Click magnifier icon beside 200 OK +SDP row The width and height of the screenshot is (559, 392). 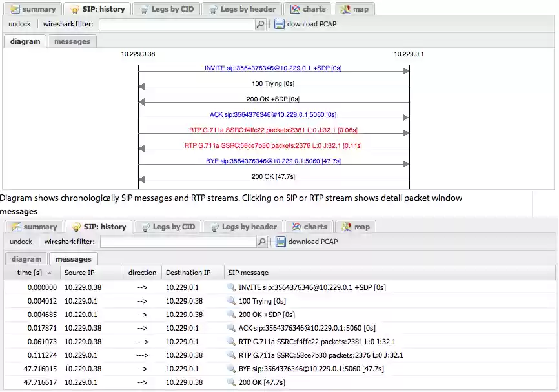pos(231,315)
